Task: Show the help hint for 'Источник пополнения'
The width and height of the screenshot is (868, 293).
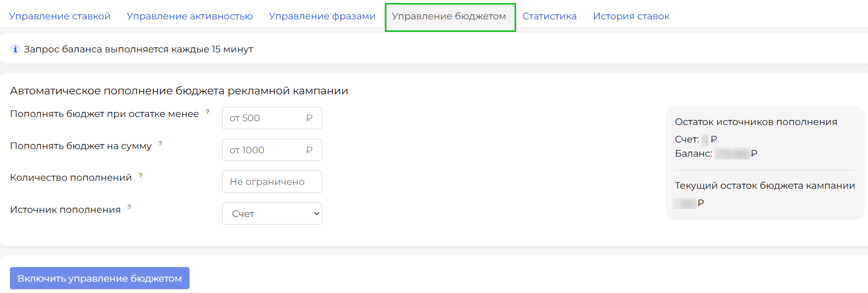Action: point(129,207)
